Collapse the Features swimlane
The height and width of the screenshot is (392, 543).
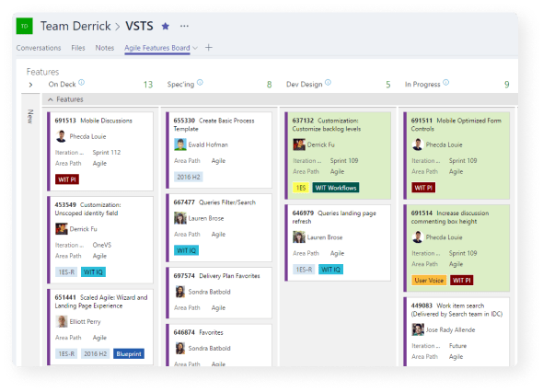[x=51, y=99]
